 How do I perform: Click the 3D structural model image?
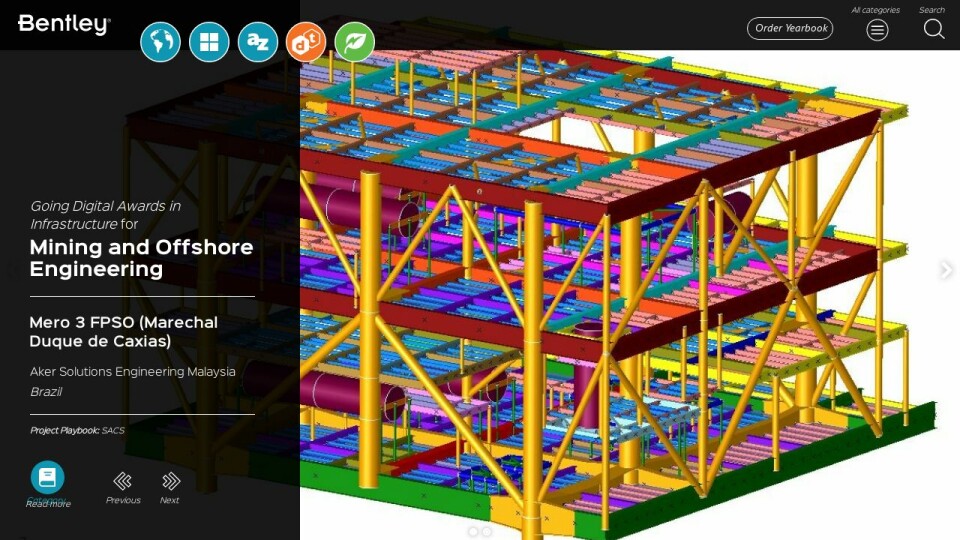point(629,294)
